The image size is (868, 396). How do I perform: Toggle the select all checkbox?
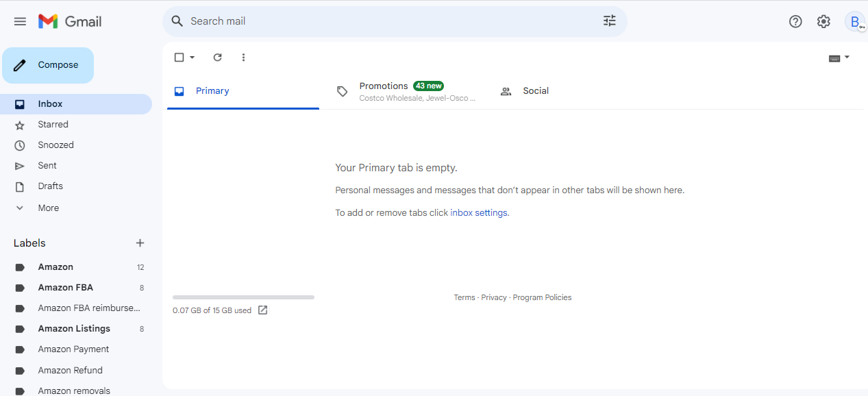coord(179,58)
